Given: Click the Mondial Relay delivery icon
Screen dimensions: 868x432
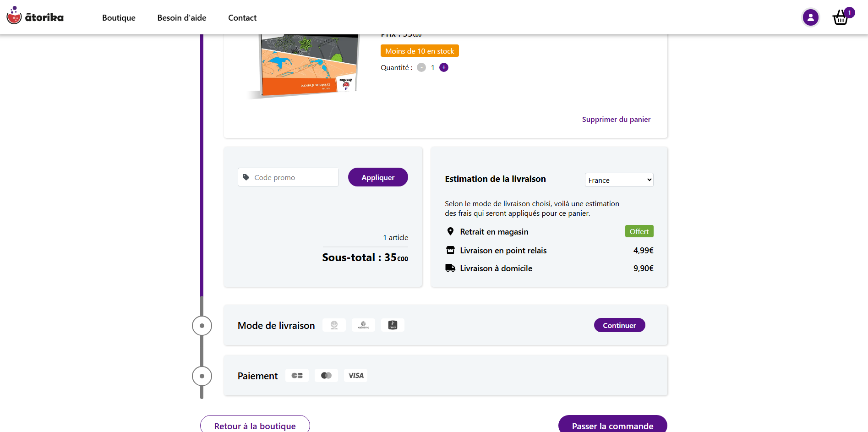Looking at the screenshot, I should 393,325.
